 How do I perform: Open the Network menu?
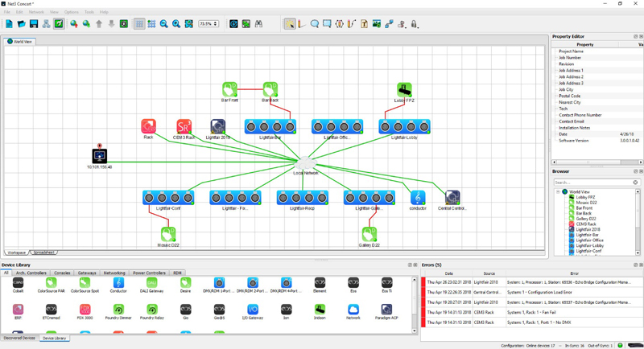36,12
